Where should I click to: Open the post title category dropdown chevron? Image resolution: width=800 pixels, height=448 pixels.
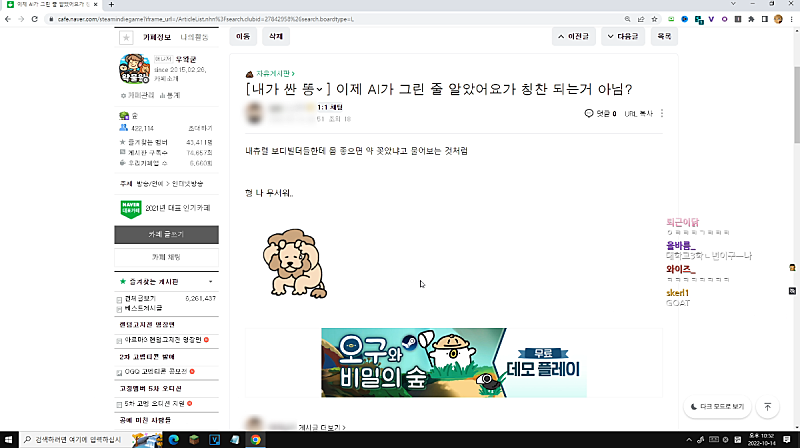pyautogui.click(x=319, y=89)
